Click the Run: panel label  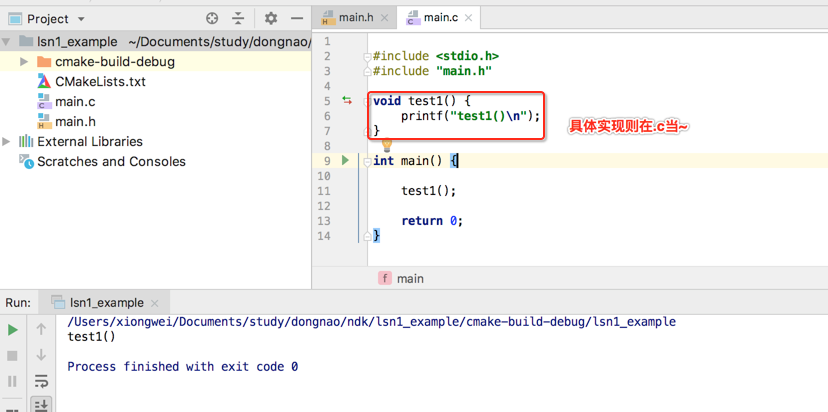tap(18, 303)
